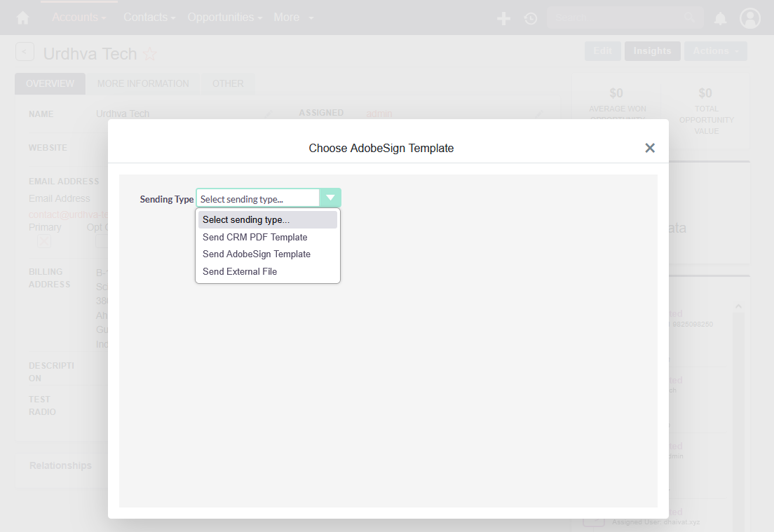Open the user profile avatar icon
Image resolution: width=774 pixels, height=532 pixels.
750,18
